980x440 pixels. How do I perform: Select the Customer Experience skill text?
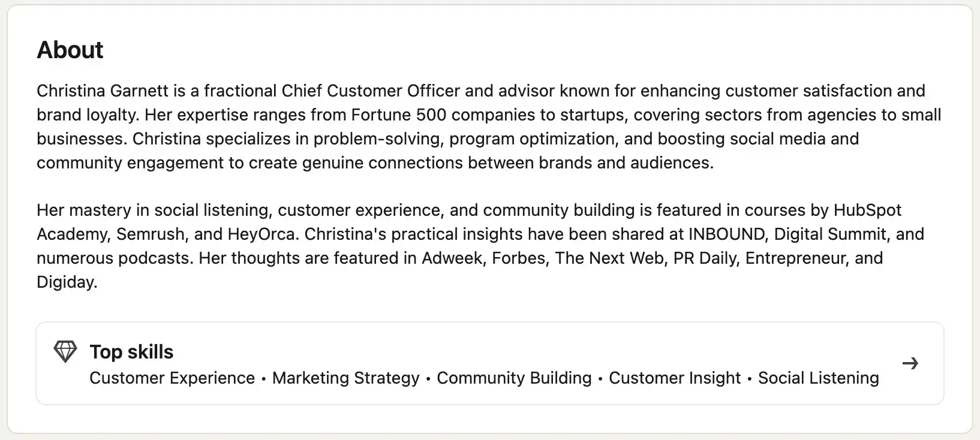tap(171, 378)
